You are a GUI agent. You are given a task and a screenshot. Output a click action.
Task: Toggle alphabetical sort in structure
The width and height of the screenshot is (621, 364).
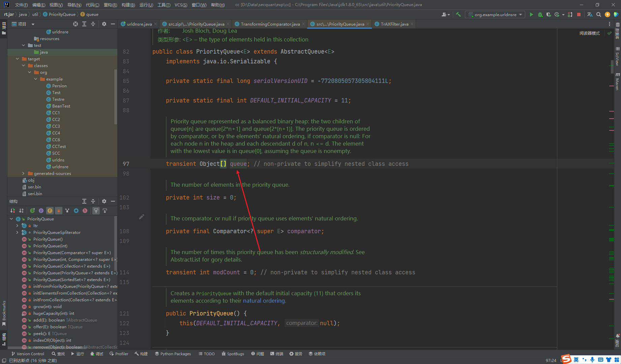pos(21,211)
